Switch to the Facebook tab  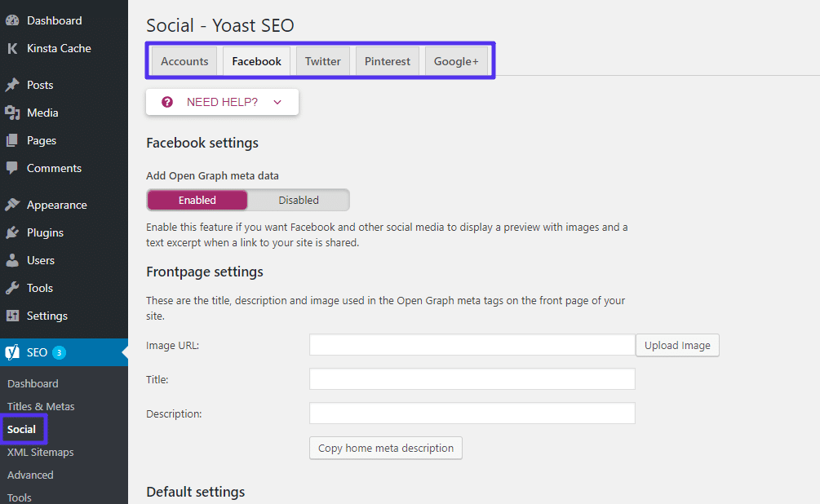point(257,61)
